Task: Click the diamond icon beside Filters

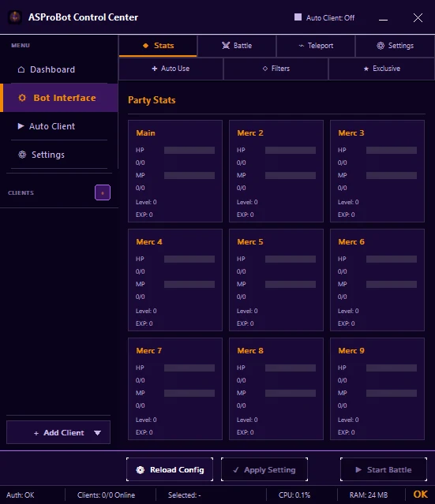Action: (265, 69)
